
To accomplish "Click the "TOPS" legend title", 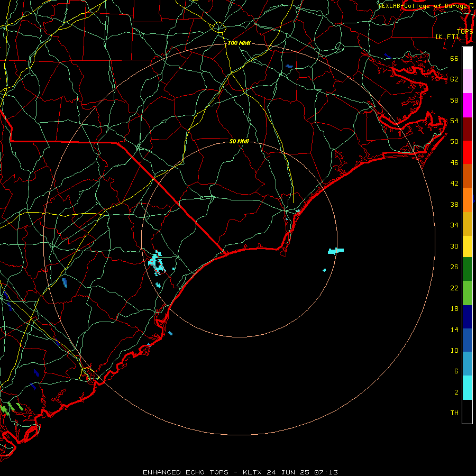I will (465, 32).
